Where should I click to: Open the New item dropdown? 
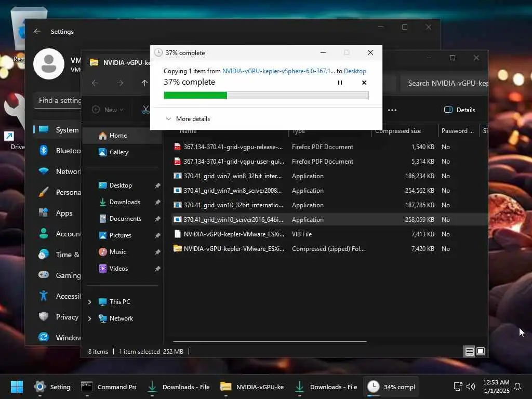108,110
